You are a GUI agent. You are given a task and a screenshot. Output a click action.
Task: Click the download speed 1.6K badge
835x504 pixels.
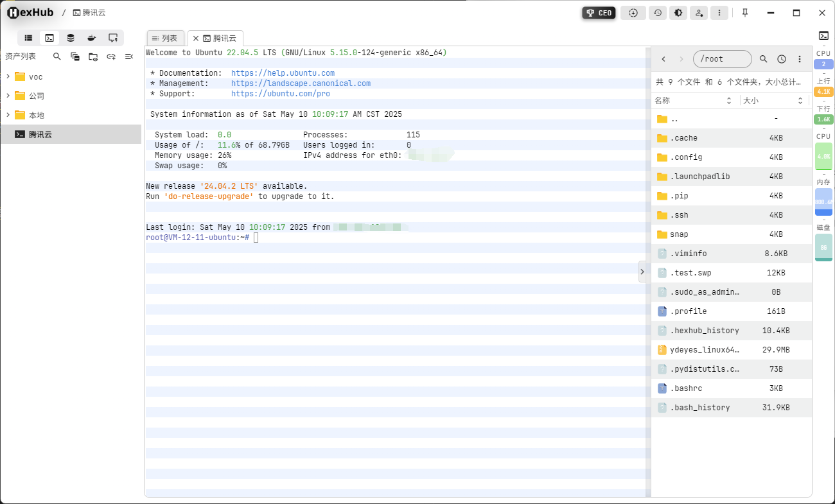pyautogui.click(x=823, y=119)
